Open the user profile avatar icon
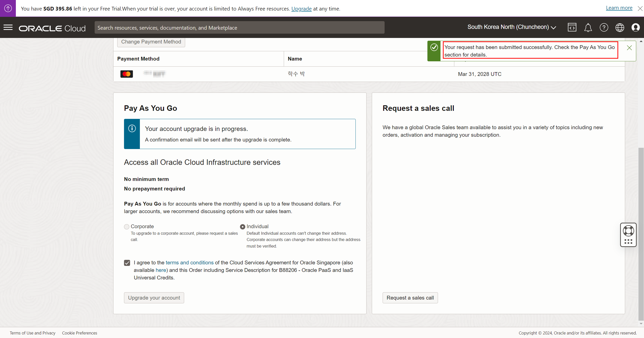This screenshot has height=338, width=644. tap(635, 27)
